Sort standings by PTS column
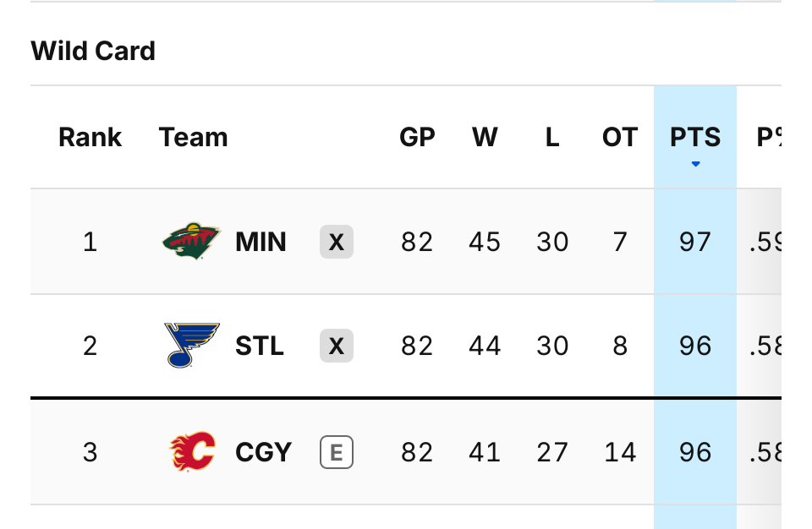Screen dimensions: 812x529 coord(695,137)
